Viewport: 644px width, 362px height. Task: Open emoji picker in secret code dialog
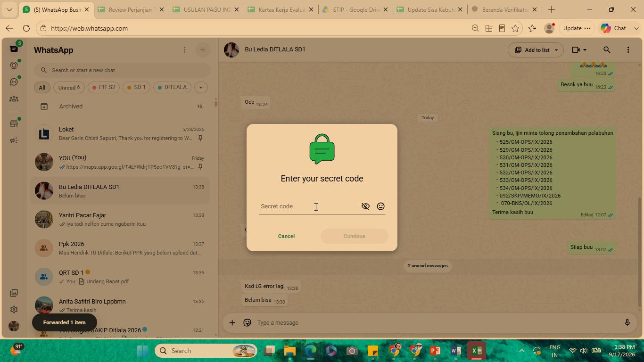tap(380, 206)
